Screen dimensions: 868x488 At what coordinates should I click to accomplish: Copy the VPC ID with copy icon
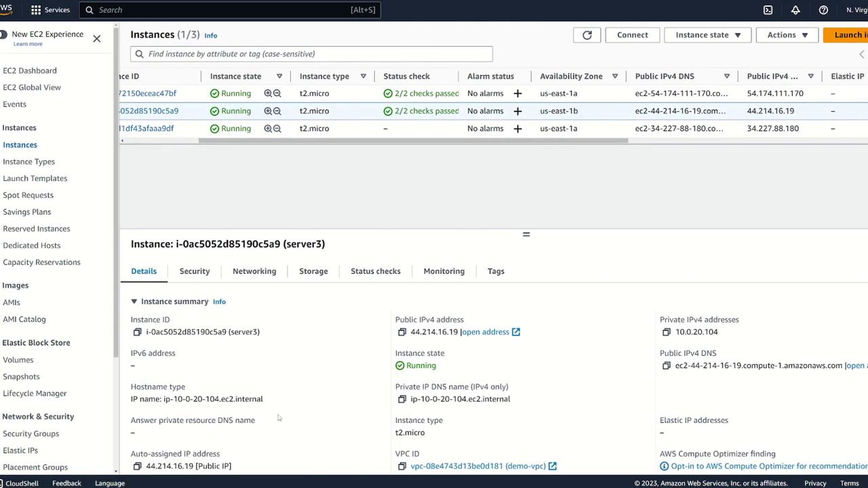coord(402,466)
